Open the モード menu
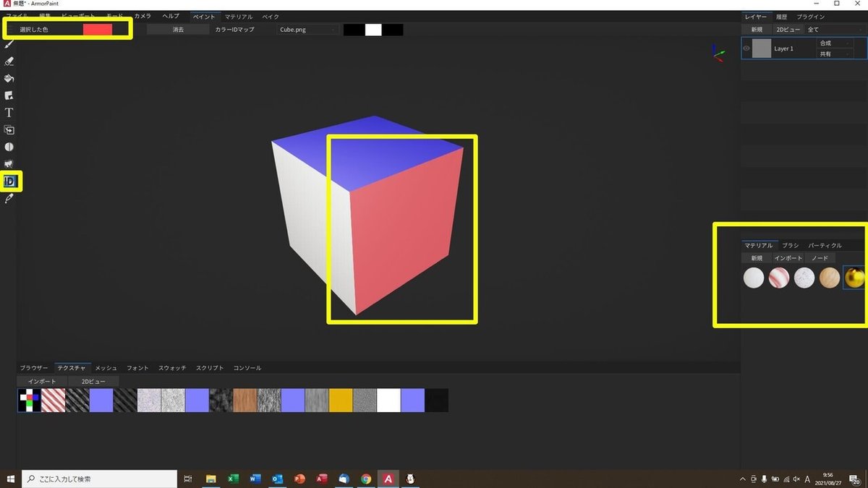868x488 pixels. point(114,16)
